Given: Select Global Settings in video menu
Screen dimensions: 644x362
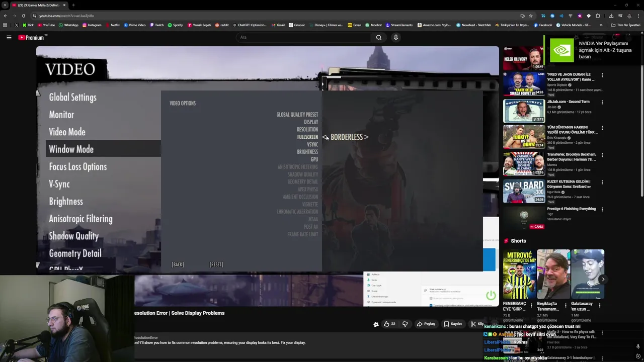Looking at the screenshot, I should (x=72, y=98).
